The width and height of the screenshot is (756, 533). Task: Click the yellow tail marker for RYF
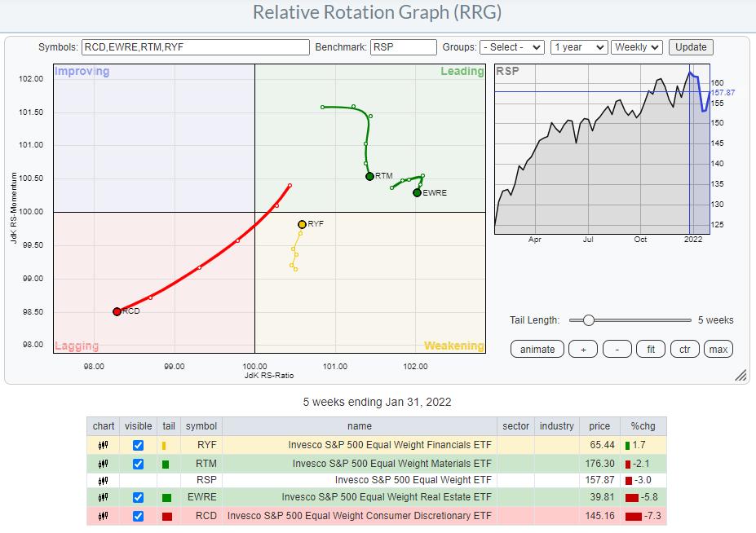(x=164, y=446)
